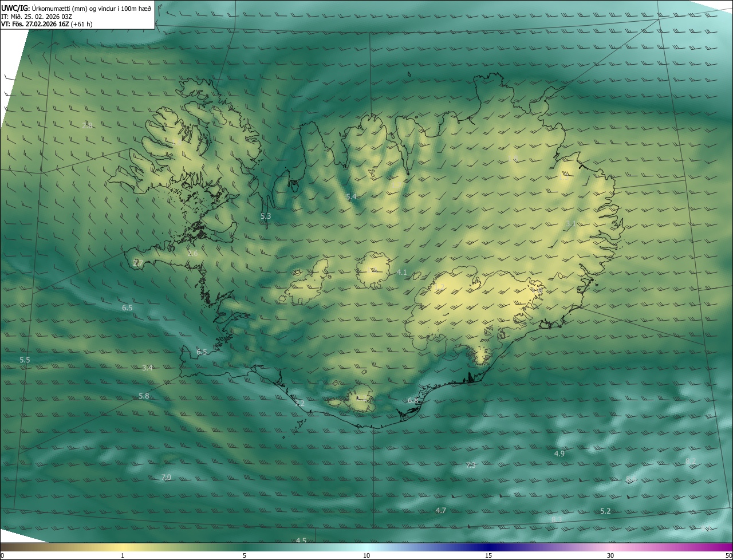Click the title text 'UWC/IG: Úrkomumætti (mm) og vindur í 100m hæð'

click(x=76, y=8)
